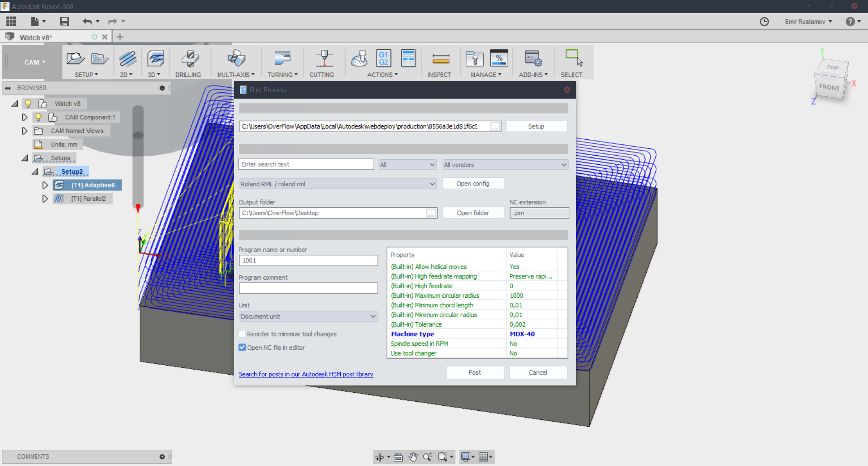868x466 pixels.
Task: Select the Machine type property row
Action: coord(477,334)
